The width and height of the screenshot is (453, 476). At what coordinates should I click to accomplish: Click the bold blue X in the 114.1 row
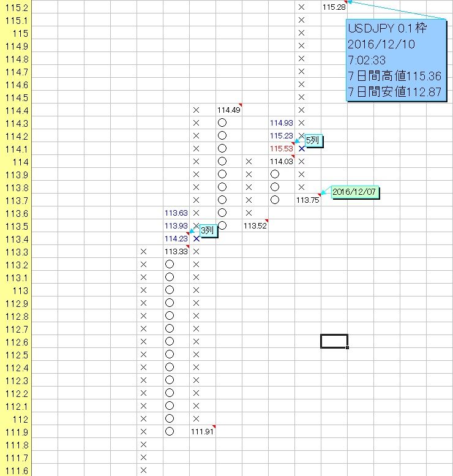302,149
